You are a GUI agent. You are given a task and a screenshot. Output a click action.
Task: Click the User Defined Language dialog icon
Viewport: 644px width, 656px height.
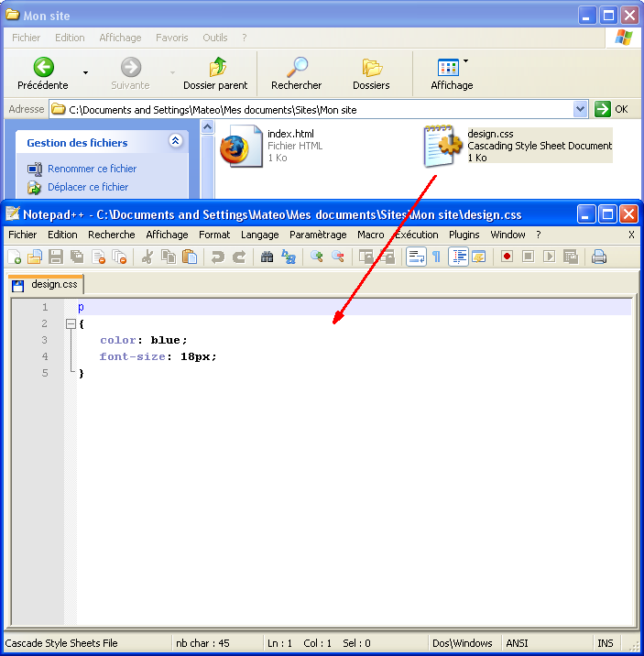(479, 257)
